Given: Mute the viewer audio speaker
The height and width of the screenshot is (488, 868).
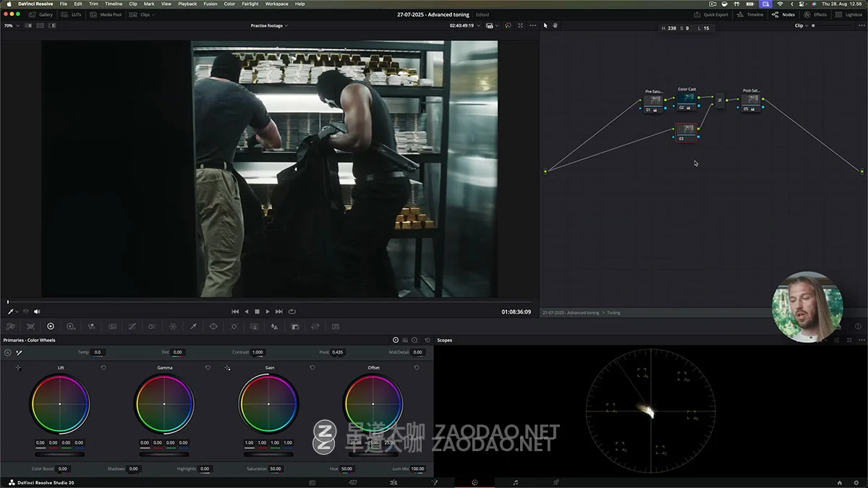Looking at the screenshot, I should point(37,312).
